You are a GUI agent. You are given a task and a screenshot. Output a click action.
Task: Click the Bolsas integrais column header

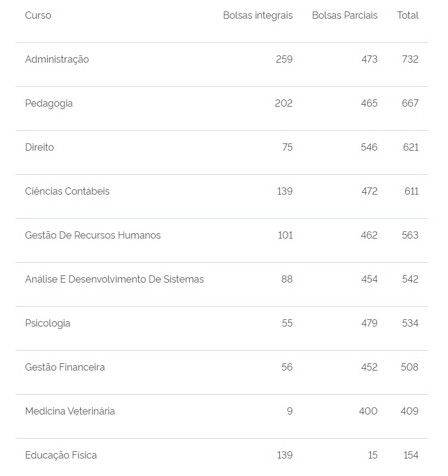pyautogui.click(x=257, y=16)
